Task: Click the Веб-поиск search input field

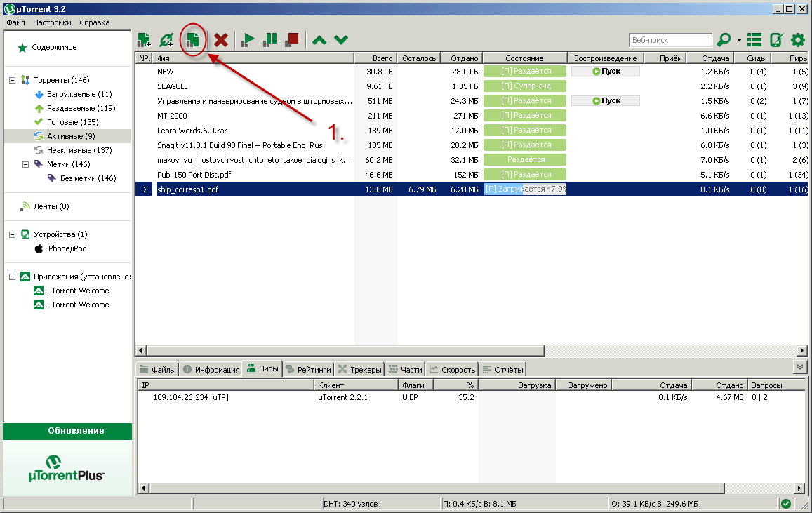Action: tap(670, 40)
